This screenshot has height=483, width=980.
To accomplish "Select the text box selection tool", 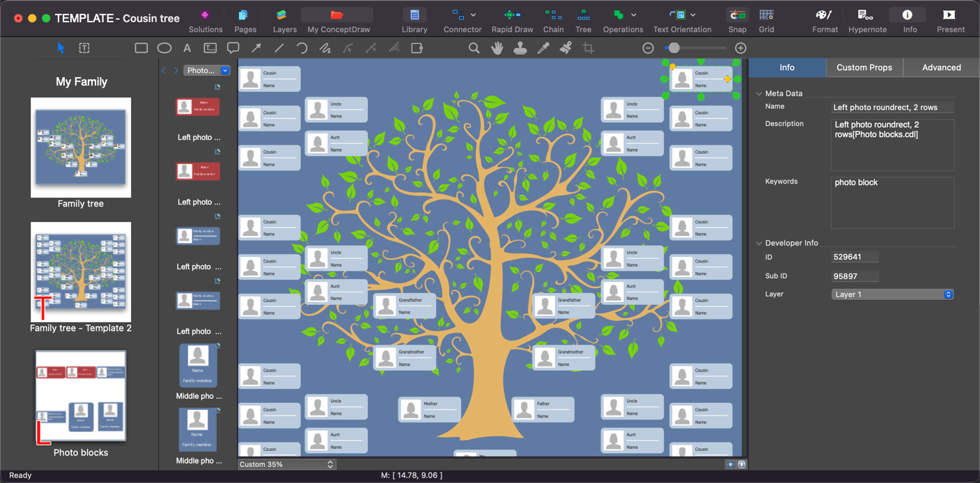I will tap(84, 48).
